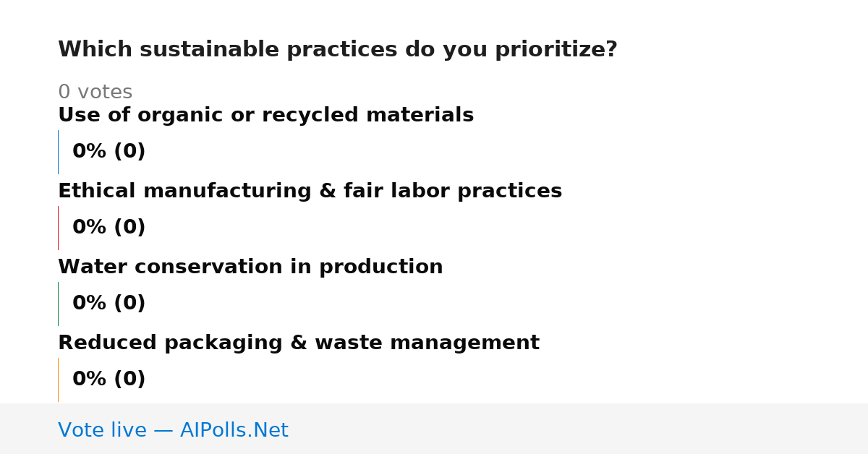This screenshot has height=454, width=868.
Task: Select 'Use of organic or recycled materials' option
Action: coord(265,116)
